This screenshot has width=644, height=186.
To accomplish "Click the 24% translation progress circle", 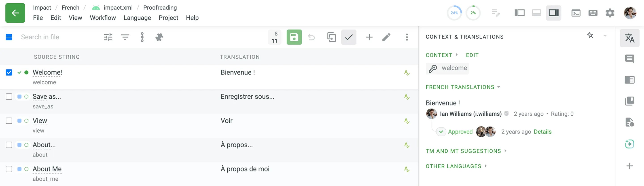I will click(454, 13).
